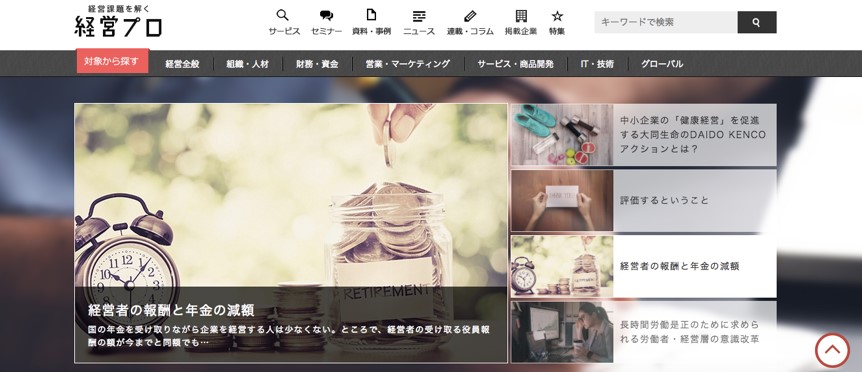Select the 対象から探す red tab

[112, 61]
